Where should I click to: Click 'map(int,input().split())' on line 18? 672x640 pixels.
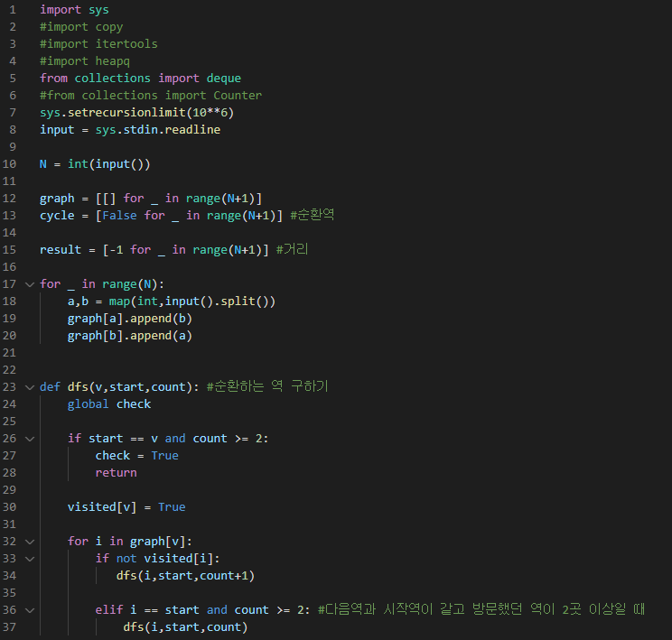192,301
